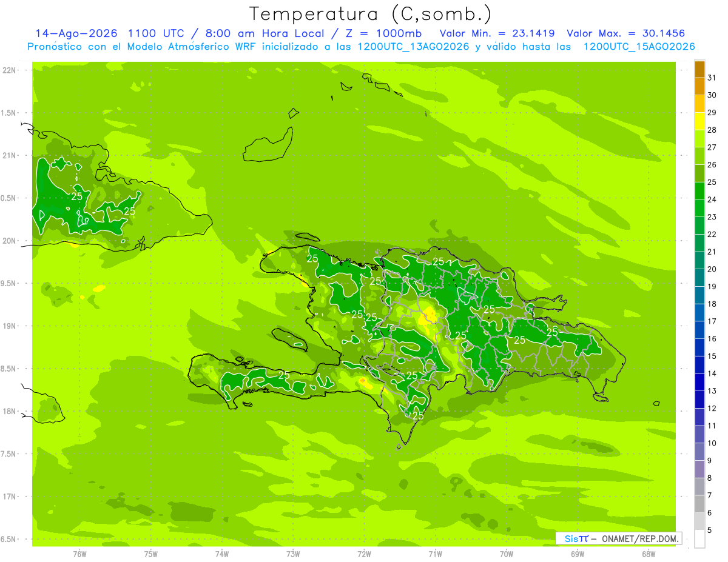Pick the orange swatch between 30 and 31
Viewport: 728px width, 562px height.
(699, 86)
